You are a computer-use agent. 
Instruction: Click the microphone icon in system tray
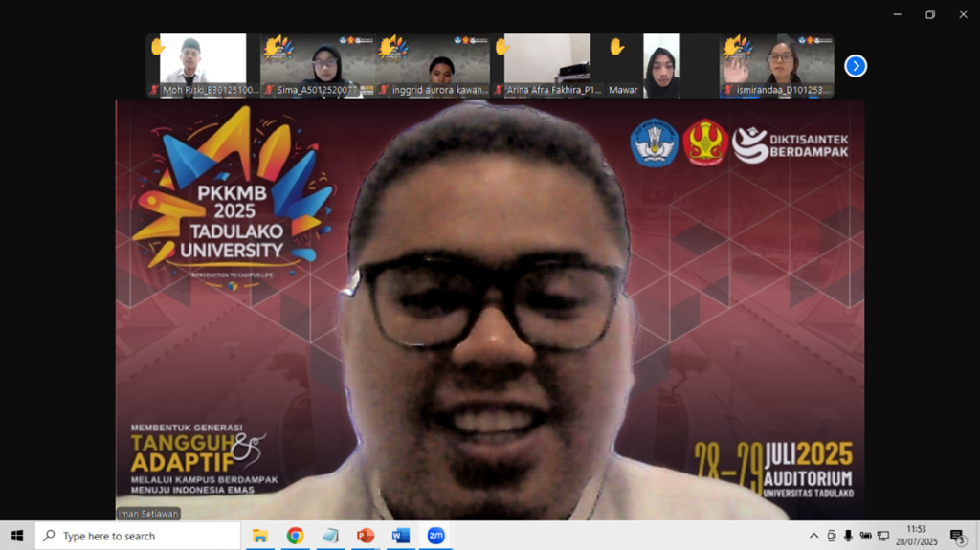coord(848,536)
